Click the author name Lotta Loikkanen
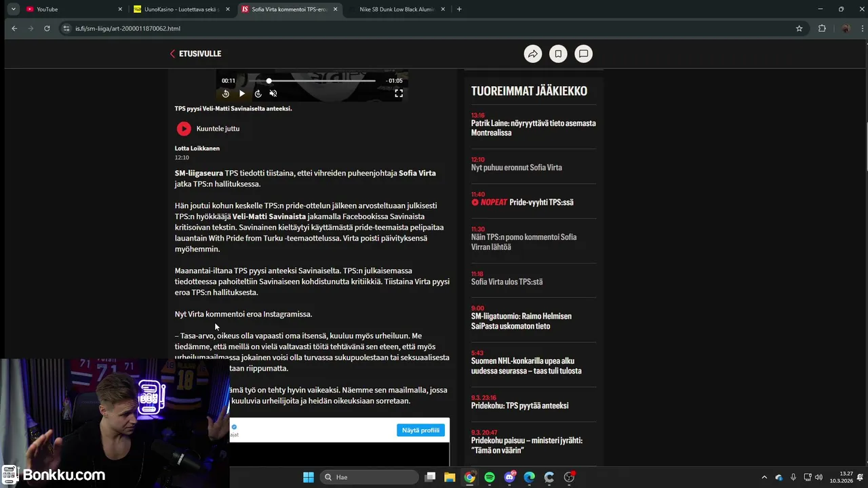Screen dimensions: 868x488 (197, 148)
